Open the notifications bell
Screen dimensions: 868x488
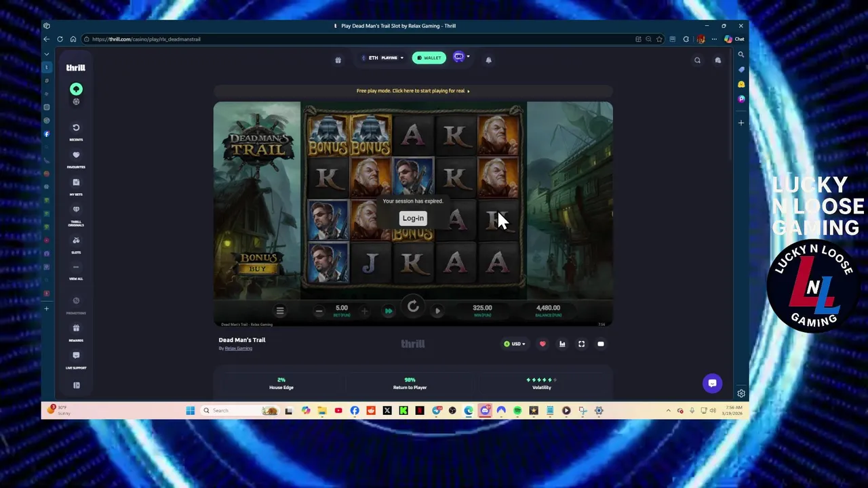[488, 60]
